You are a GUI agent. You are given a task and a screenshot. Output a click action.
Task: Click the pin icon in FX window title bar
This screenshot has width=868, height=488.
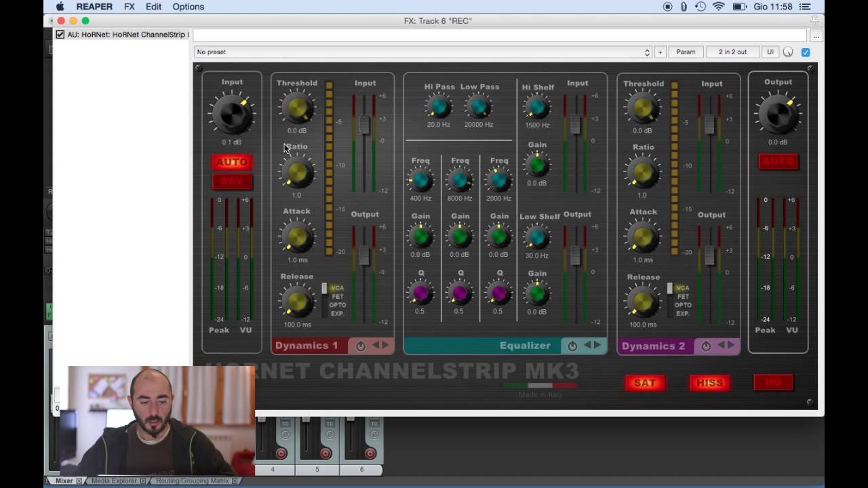click(x=814, y=20)
